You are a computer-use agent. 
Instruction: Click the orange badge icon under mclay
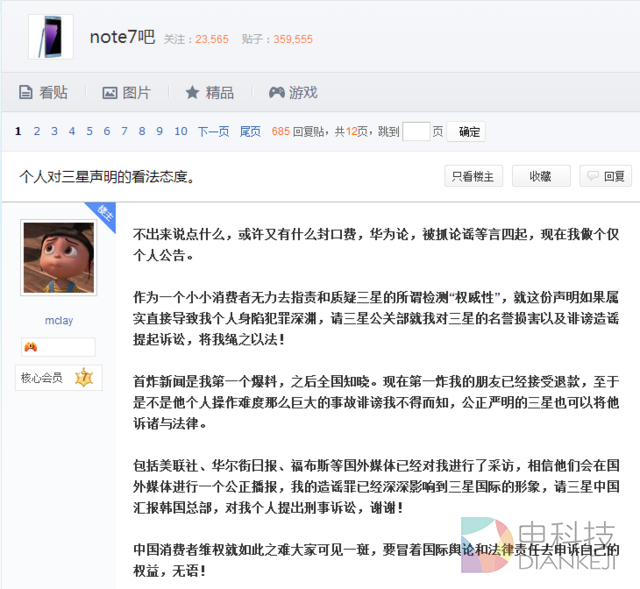31,347
